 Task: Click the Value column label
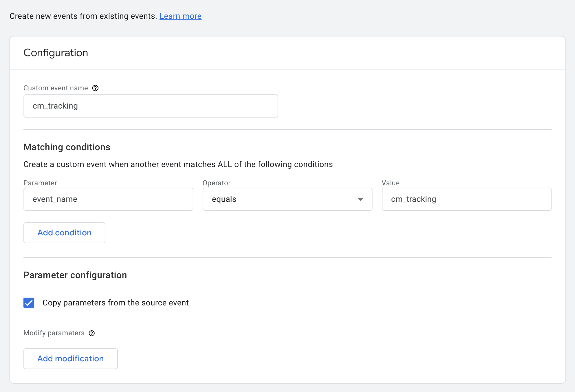[390, 183]
